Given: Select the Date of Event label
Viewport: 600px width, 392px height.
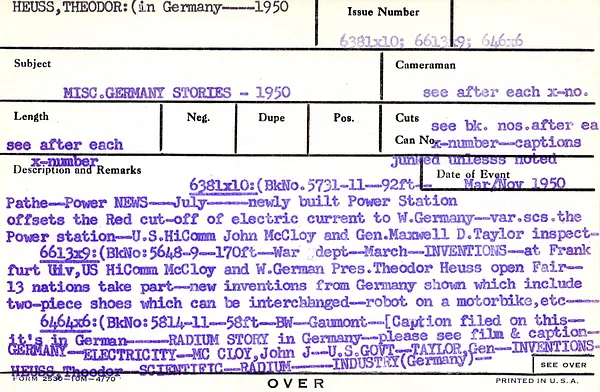Looking at the screenshot, I should tap(473, 174).
